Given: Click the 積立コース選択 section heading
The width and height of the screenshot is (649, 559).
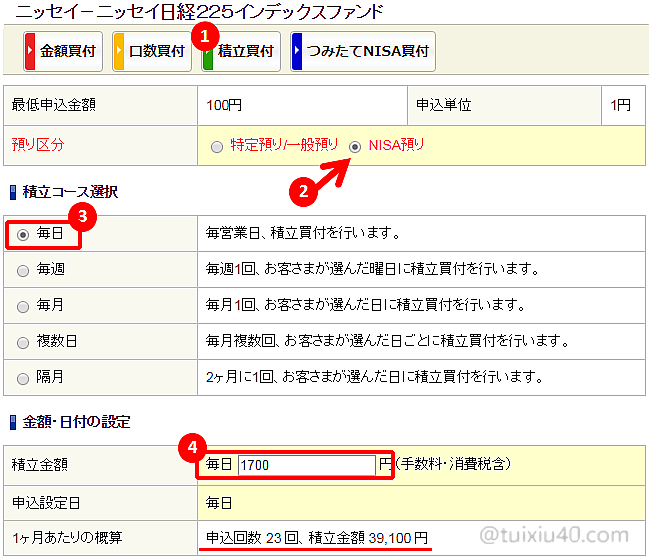Looking at the screenshot, I should coord(70,192).
